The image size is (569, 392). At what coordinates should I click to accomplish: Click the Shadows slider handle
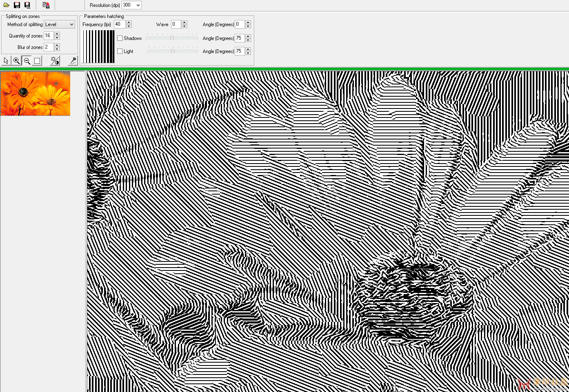click(x=172, y=38)
